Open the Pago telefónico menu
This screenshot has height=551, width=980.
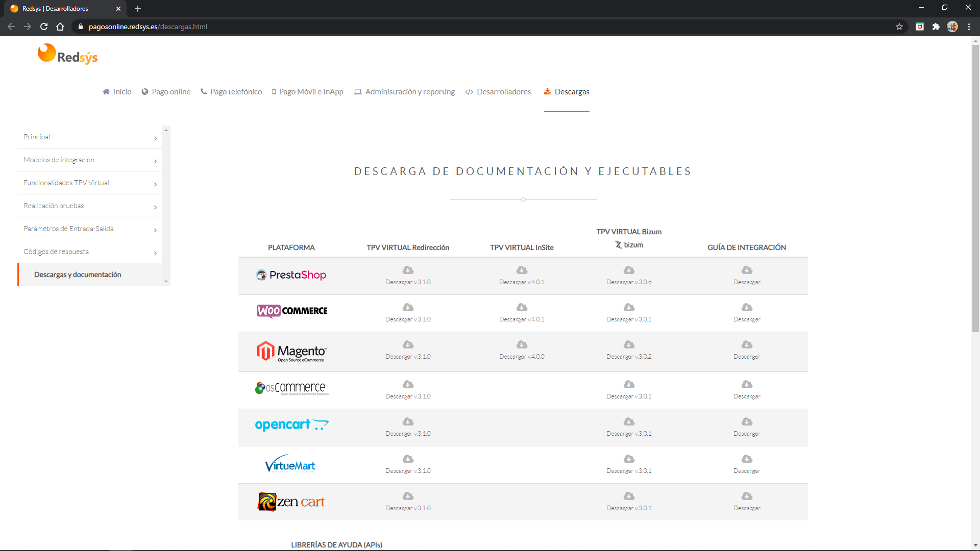tap(231, 92)
